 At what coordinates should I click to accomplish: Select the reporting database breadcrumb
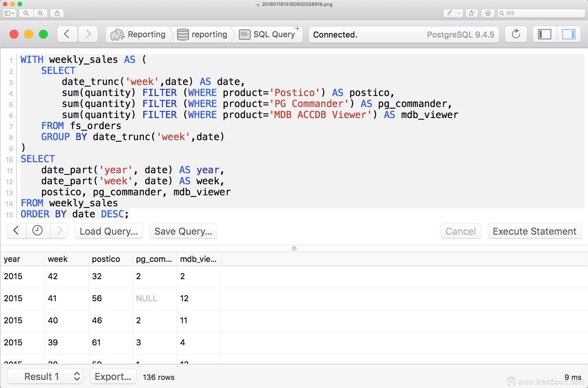pyautogui.click(x=202, y=34)
